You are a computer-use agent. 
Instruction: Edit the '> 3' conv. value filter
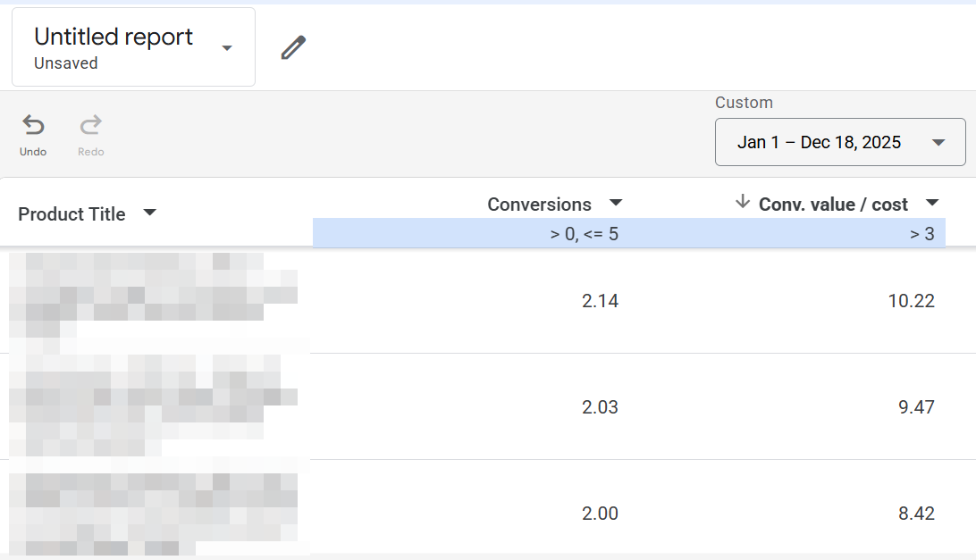click(921, 234)
